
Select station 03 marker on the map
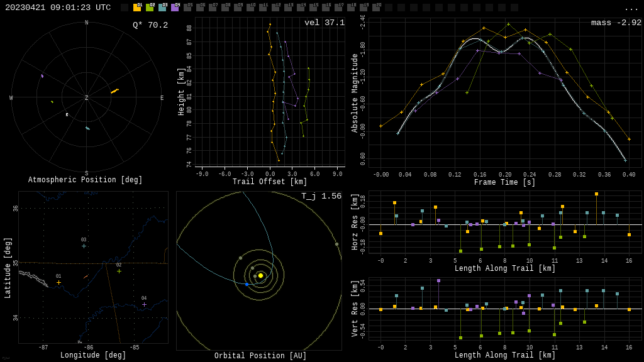84,246
